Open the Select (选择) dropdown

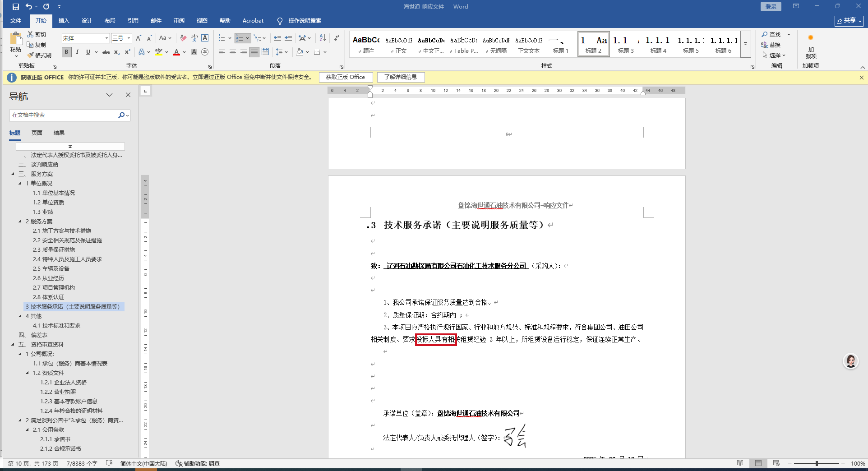pyautogui.click(x=774, y=55)
